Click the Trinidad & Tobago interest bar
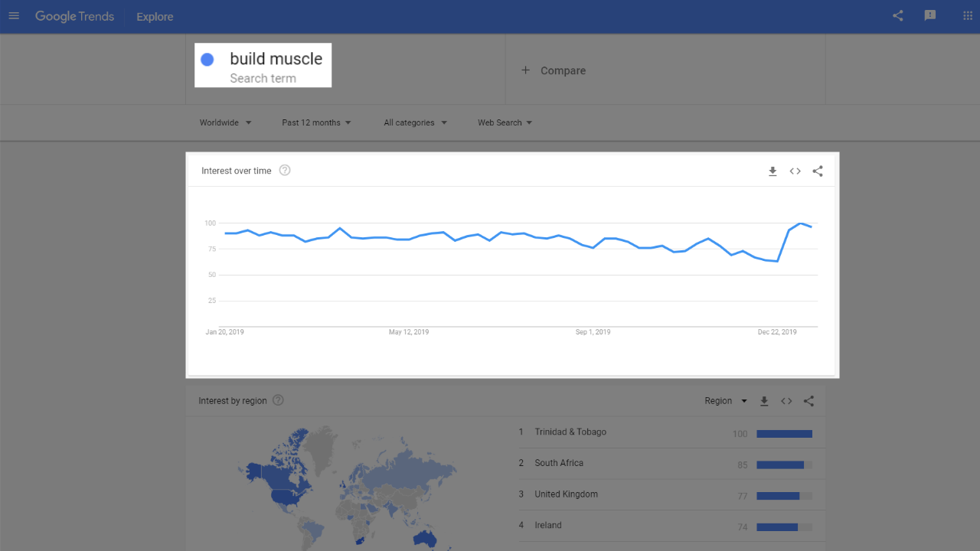Screen dimensions: 980x551 [784, 434]
